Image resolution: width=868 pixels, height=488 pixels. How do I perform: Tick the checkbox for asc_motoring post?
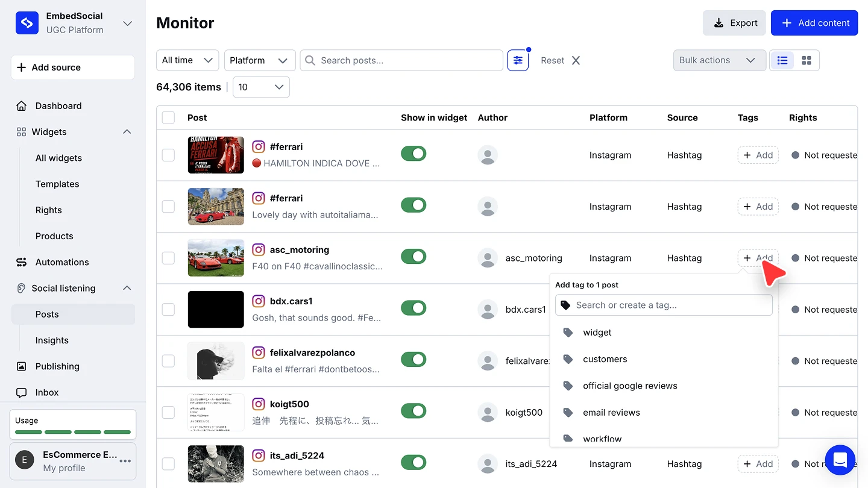168,258
